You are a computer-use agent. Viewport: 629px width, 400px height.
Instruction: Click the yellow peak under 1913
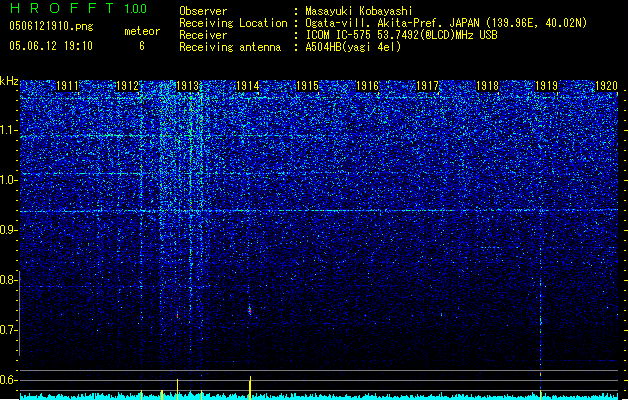177,389
